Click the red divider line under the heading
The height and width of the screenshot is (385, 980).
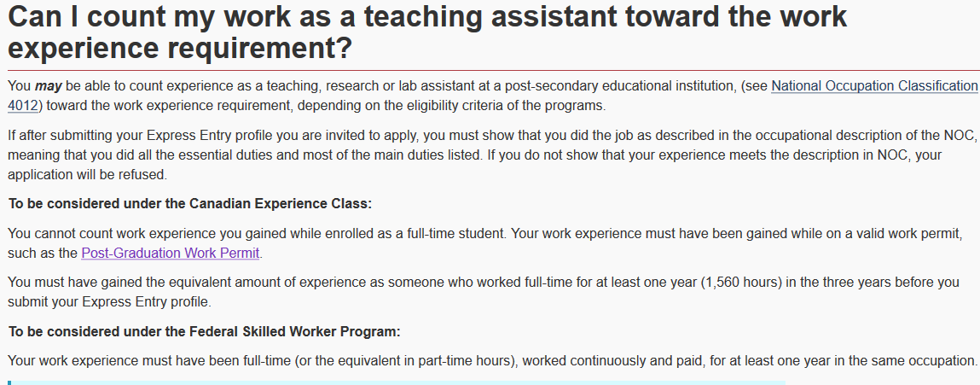pos(490,70)
